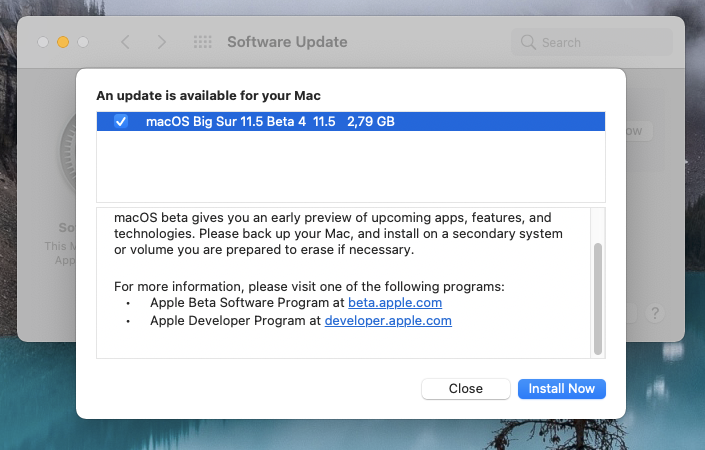The width and height of the screenshot is (705, 450).
Task: Show all preferences grid icon
Action: coord(202,42)
